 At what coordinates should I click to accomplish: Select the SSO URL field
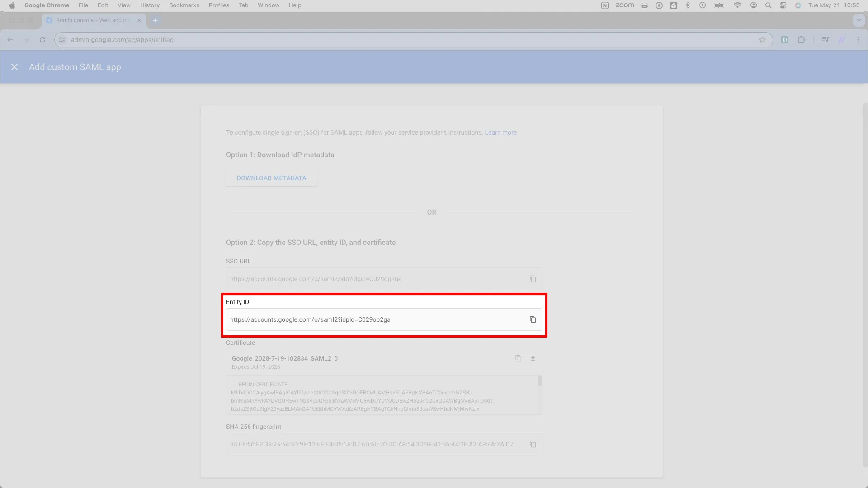click(384, 279)
